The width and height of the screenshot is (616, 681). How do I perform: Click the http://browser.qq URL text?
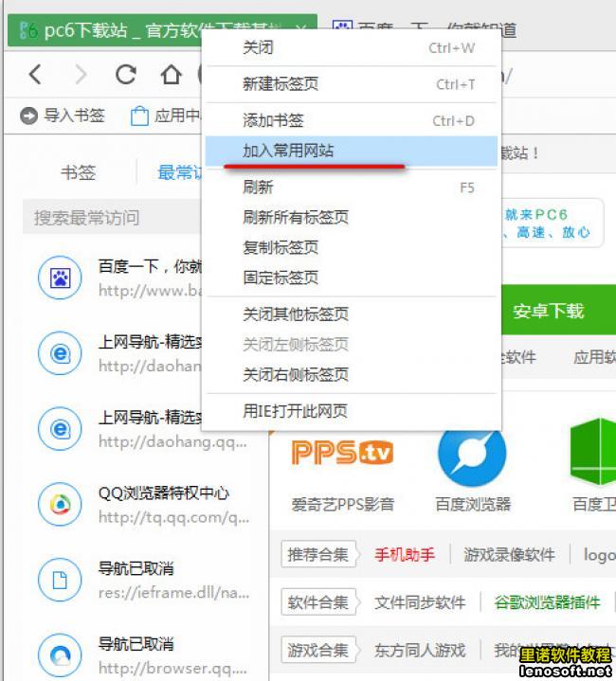coord(172,669)
